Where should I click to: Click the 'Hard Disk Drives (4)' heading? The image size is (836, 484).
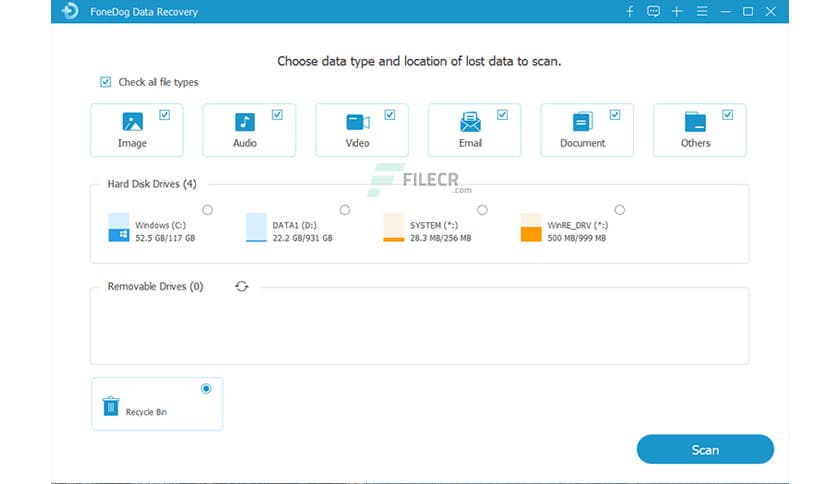click(x=152, y=184)
